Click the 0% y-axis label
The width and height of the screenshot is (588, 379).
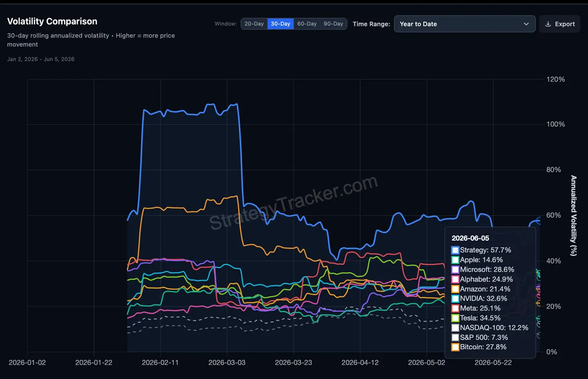pyautogui.click(x=552, y=352)
